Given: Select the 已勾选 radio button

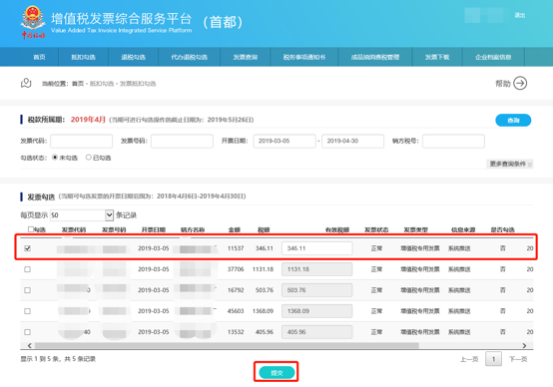Looking at the screenshot, I should tap(89, 157).
